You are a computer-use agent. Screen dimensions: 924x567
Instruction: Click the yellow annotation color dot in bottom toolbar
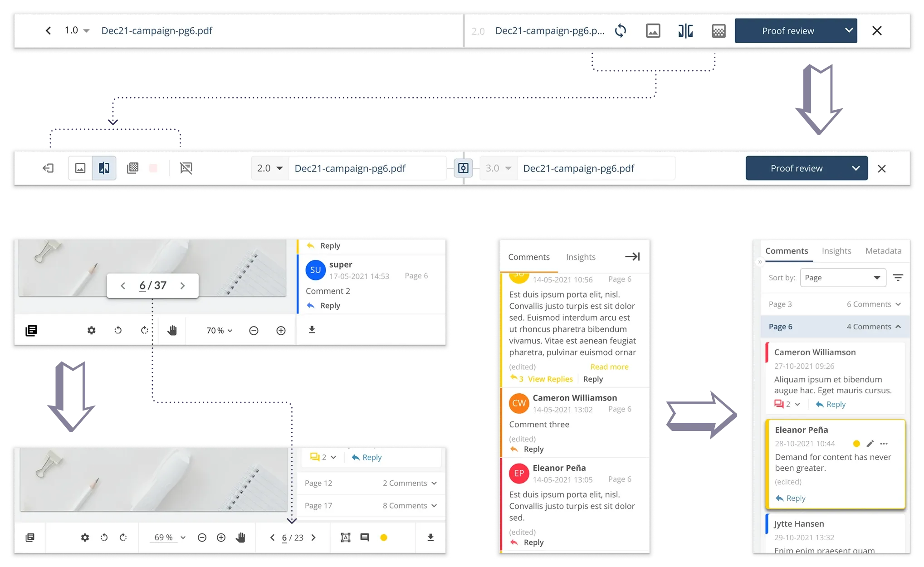tap(384, 538)
